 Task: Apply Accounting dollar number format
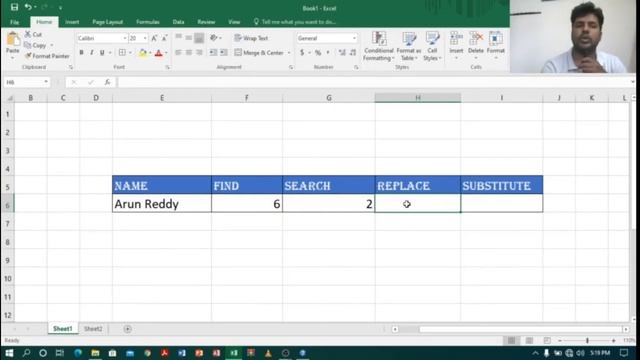click(302, 53)
